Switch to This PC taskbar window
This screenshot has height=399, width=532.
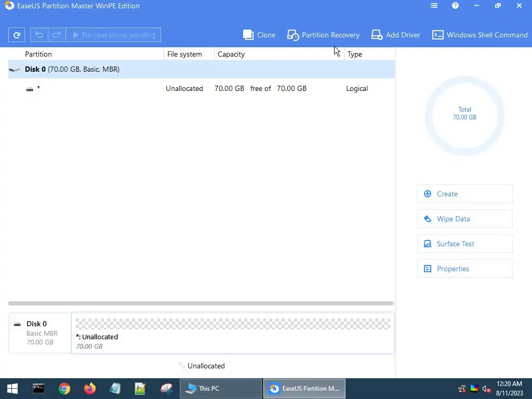220,389
